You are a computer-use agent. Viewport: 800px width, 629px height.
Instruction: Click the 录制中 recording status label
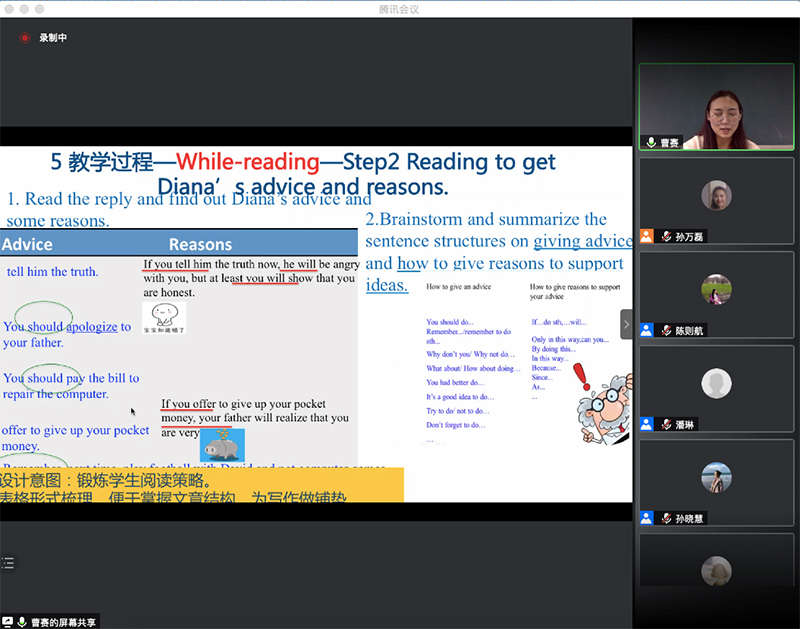[x=53, y=38]
